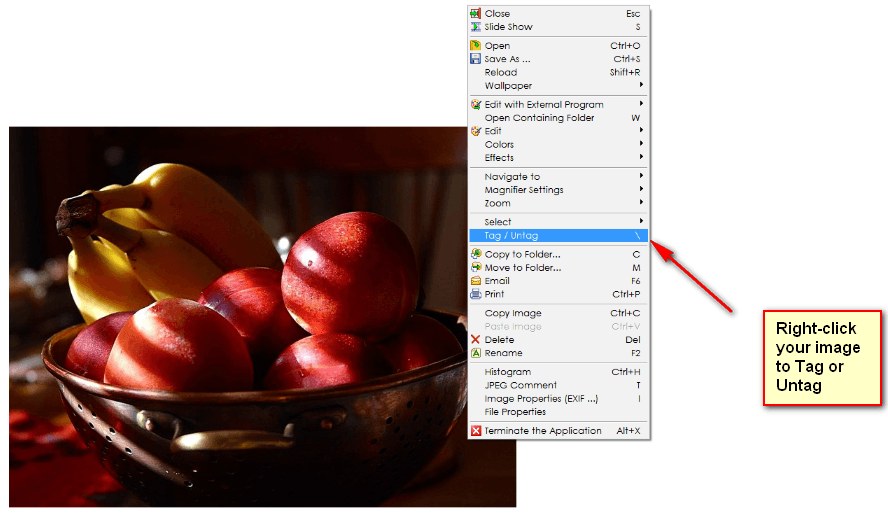Open the Zoom submenu
Viewport: 888px width, 518px height.
(x=641, y=203)
